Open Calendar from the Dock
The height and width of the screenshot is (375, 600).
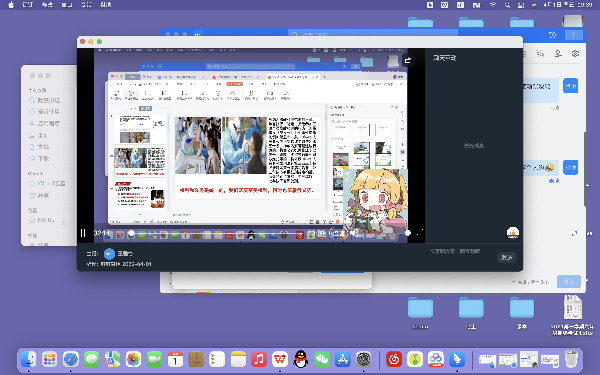pos(175,359)
